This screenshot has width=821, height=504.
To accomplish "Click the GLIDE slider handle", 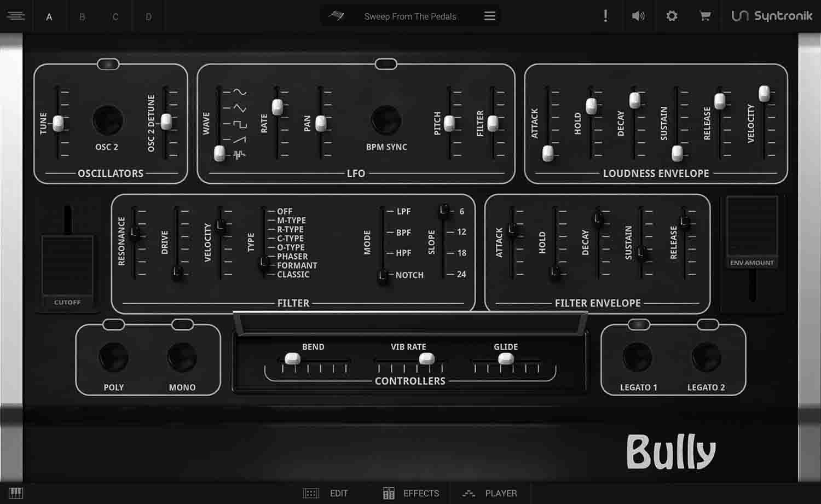I will (506, 359).
